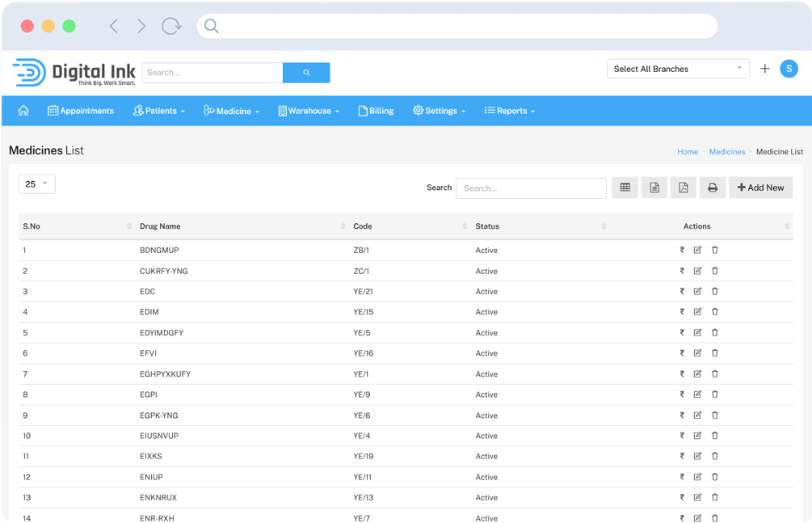
Task: Open rupee pricing for CUKRFY-YNG
Action: point(682,271)
